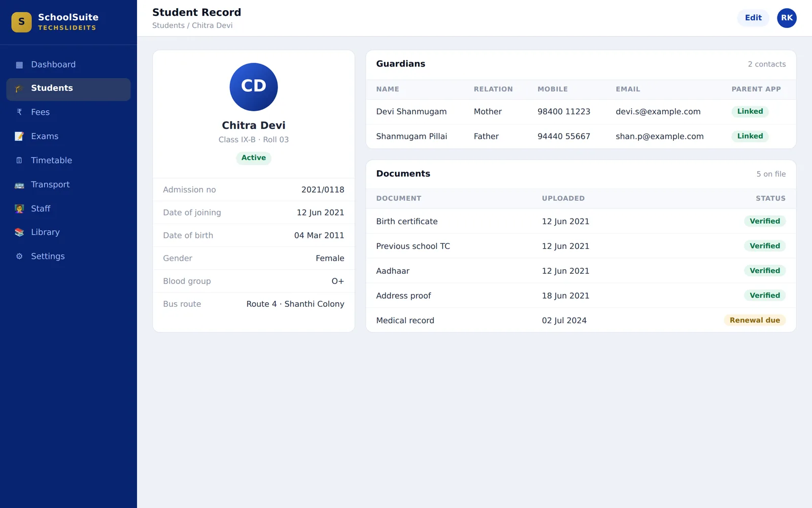This screenshot has width=812, height=508.
Task: Click the Gender value Female
Action: (330, 258)
